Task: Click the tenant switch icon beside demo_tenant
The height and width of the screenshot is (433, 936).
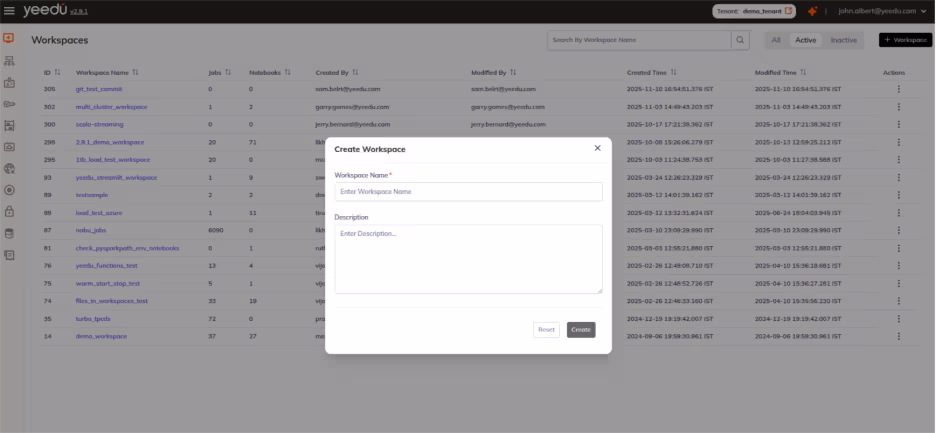Action: (789, 11)
